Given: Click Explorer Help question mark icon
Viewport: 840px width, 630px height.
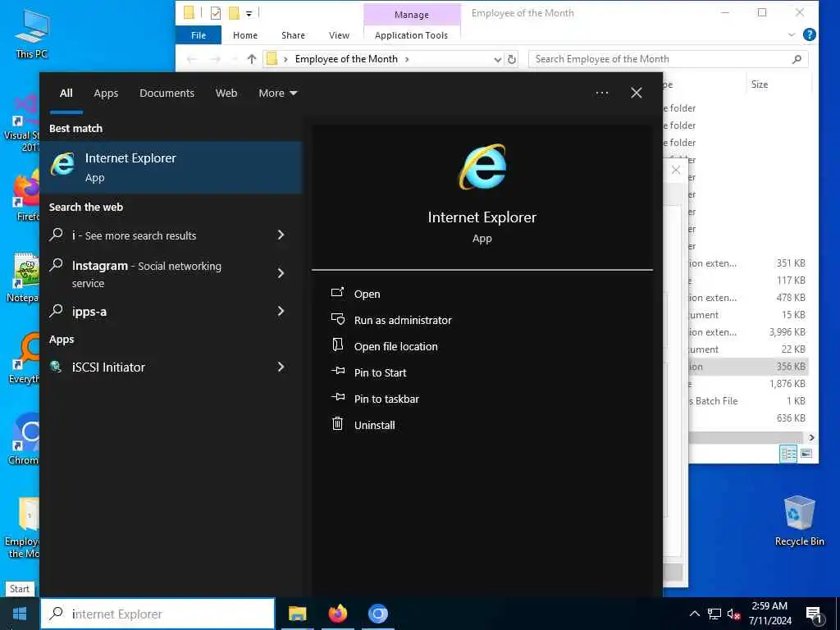Looking at the screenshot, I should [810, 34].
